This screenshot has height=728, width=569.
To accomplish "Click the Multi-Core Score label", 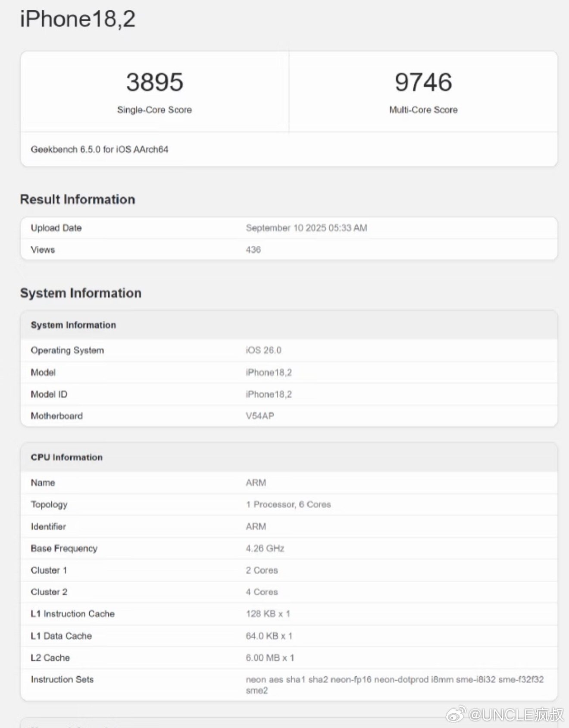I will 423,110.
